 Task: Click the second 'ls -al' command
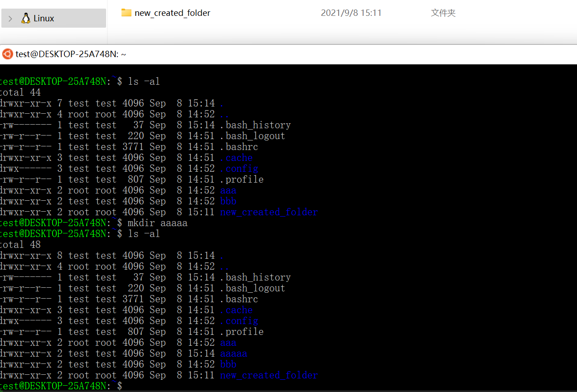[x=144, y=234]
